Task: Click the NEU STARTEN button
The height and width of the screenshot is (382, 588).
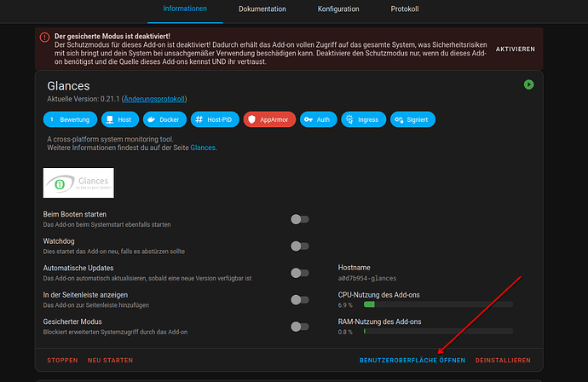Action: click(110, 360)
